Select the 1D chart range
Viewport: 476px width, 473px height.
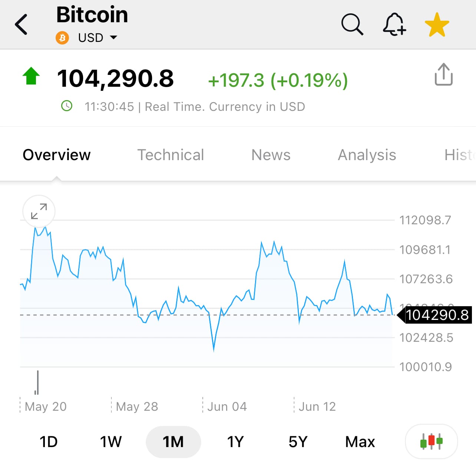point(49,442)
